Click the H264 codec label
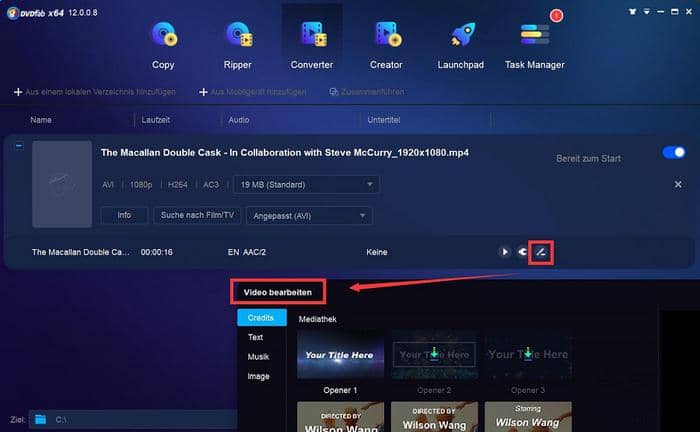This screenshot has width=700, height=432. 177,185
